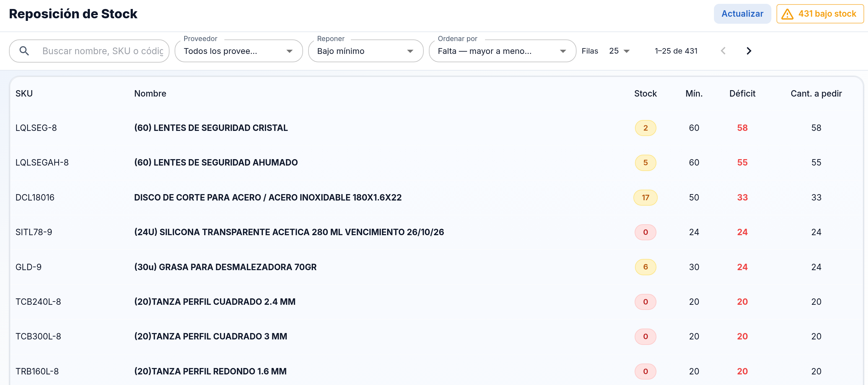Click the 1–25 de 431 pagination text
This screenshot has width=868, height=385.
(x=676, y=51)
